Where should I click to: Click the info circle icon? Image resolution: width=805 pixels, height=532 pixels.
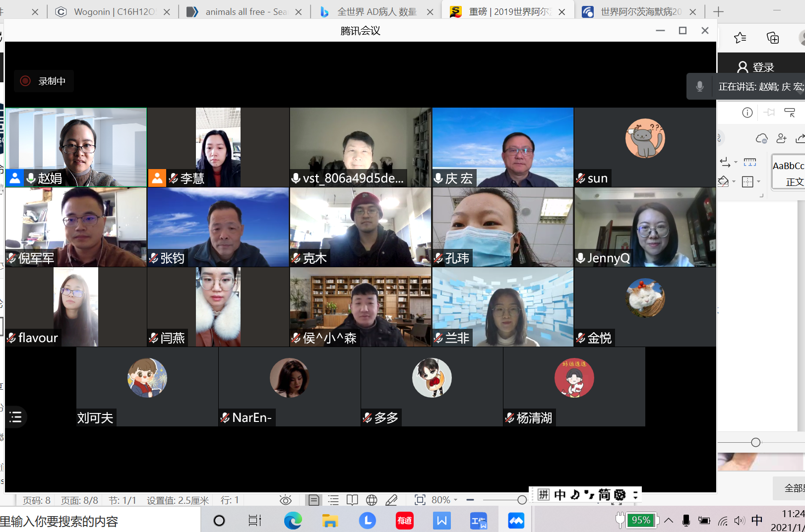click(x=747, y=113)
